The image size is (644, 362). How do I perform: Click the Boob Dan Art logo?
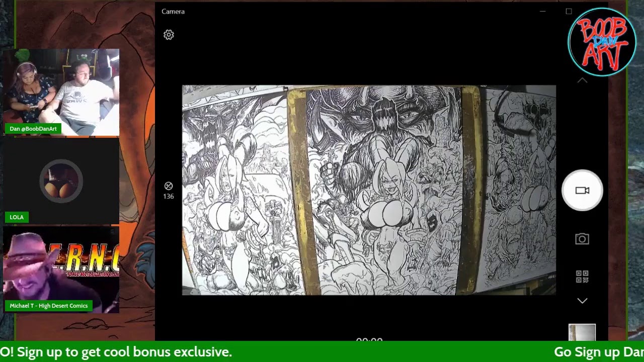coord(602,42)
